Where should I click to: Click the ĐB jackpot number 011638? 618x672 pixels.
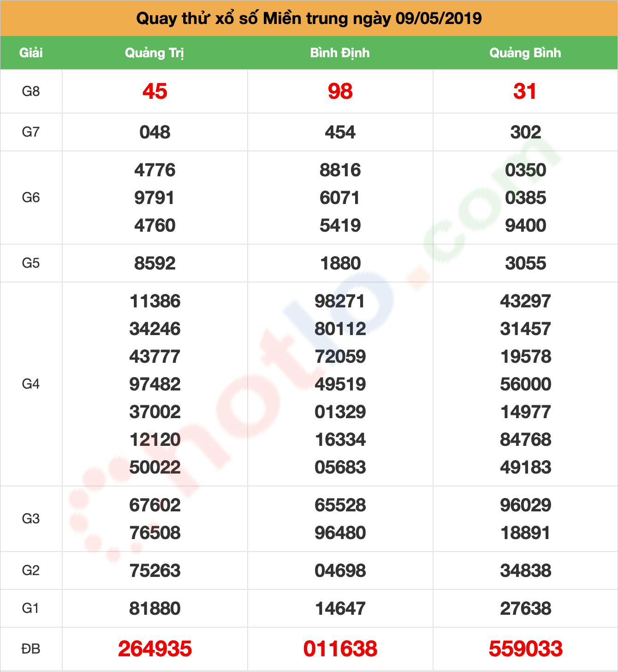tap(340, 649)
